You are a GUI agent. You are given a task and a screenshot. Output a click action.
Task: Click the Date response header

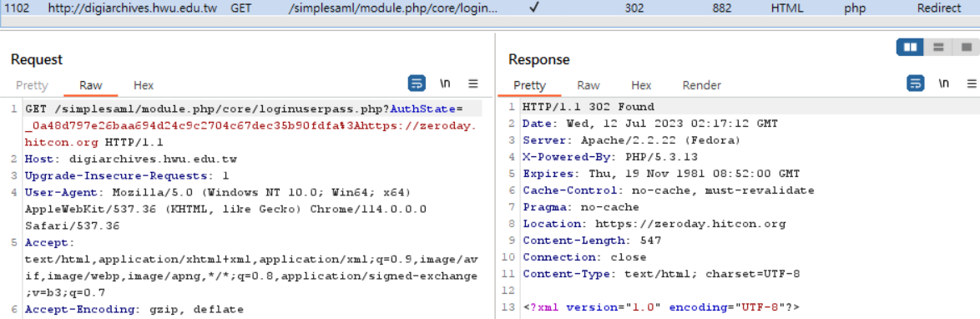coord(650,124)
